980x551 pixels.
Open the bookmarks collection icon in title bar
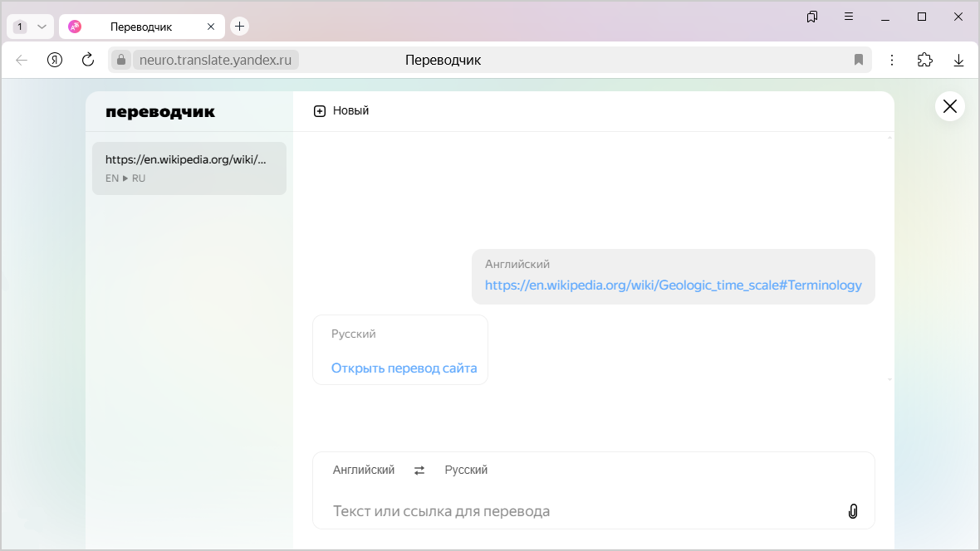tap(812, 17)
